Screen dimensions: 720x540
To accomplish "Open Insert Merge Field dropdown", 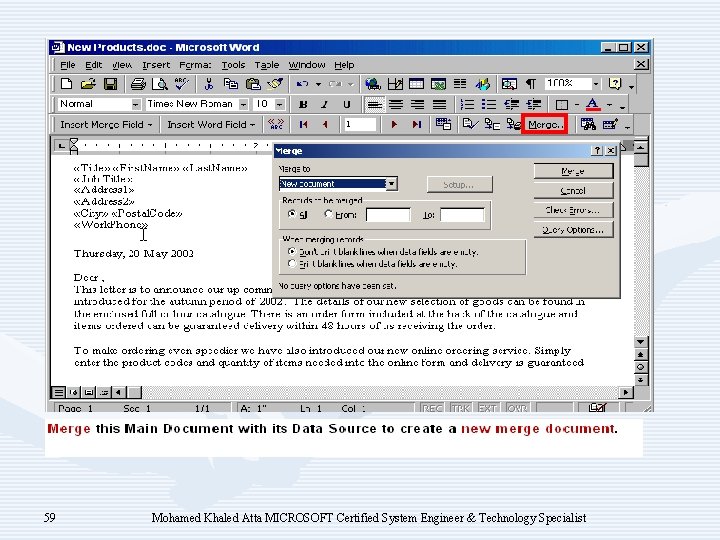I will tap(106, 124).
